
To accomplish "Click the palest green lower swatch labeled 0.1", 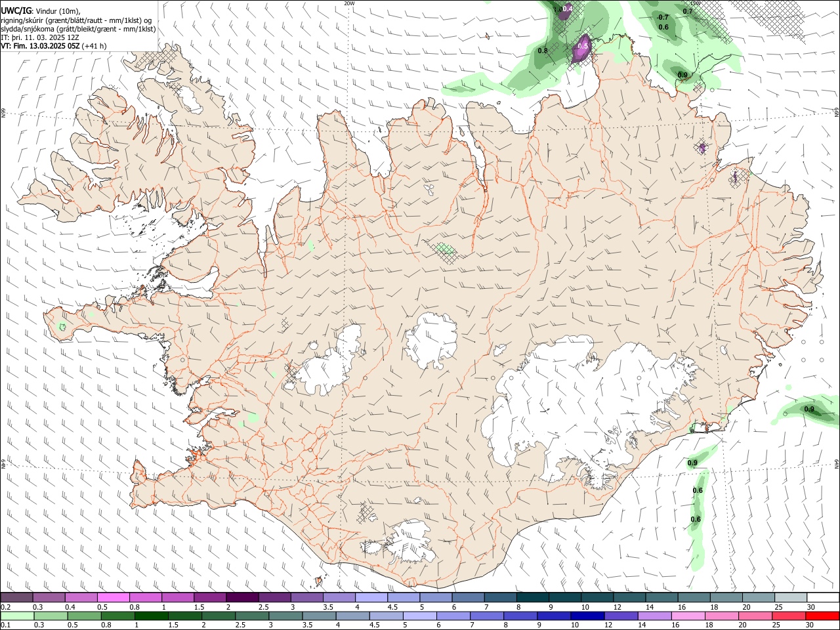I will 17,616.
